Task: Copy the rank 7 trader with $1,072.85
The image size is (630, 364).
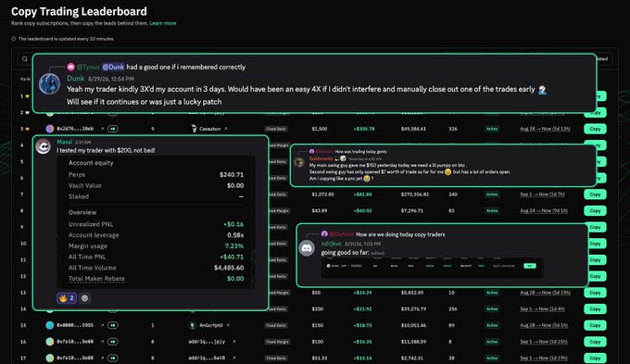Action: (595, 195)
